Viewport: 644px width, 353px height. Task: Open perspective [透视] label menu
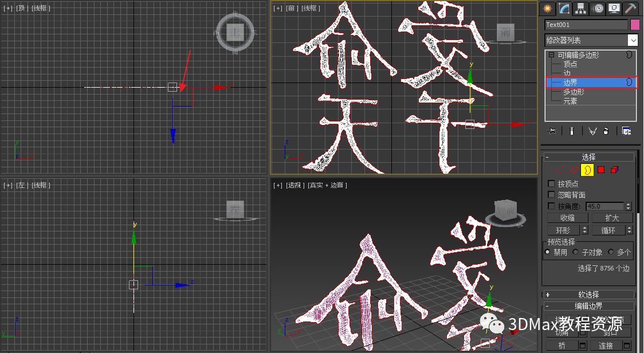294,185
